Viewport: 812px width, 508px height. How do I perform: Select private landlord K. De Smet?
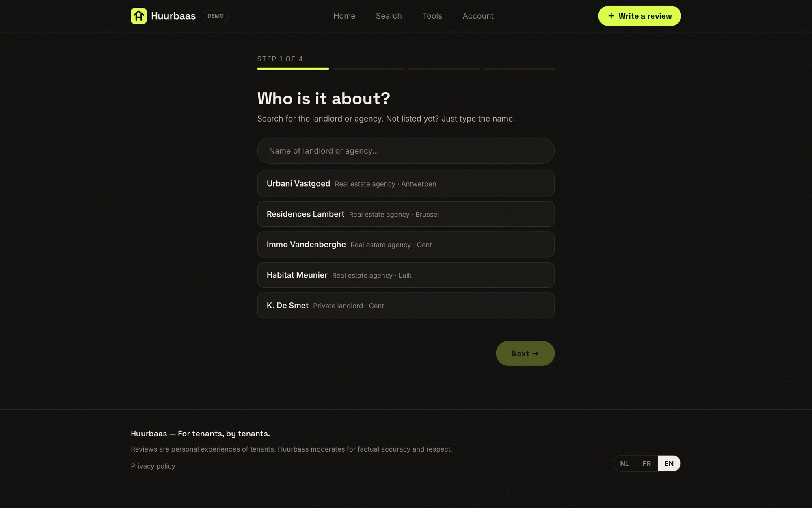click(x=406, y=306)
